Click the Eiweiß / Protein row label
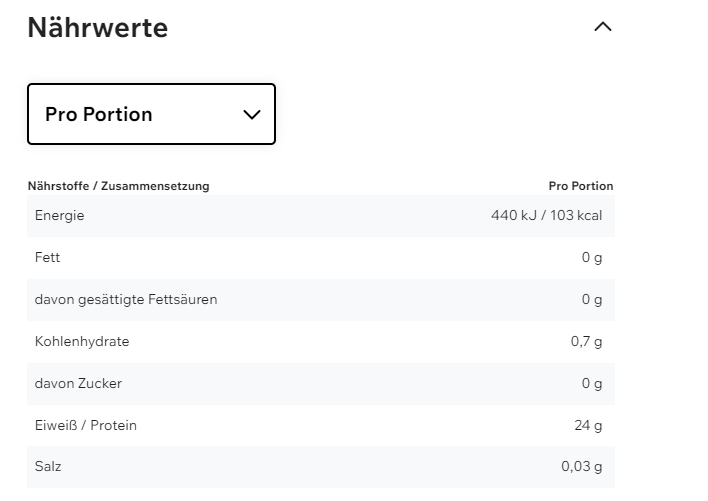Viewport: 708px width, 501px height. click(86, 425)
